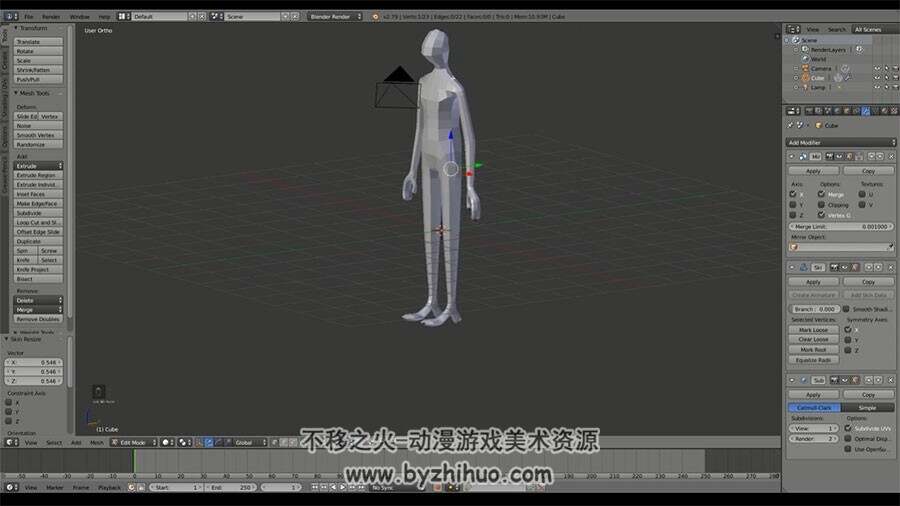Toggle Mirror axis Y checkbox
This screenshot has height=506, width=900.
pos(793,205)
